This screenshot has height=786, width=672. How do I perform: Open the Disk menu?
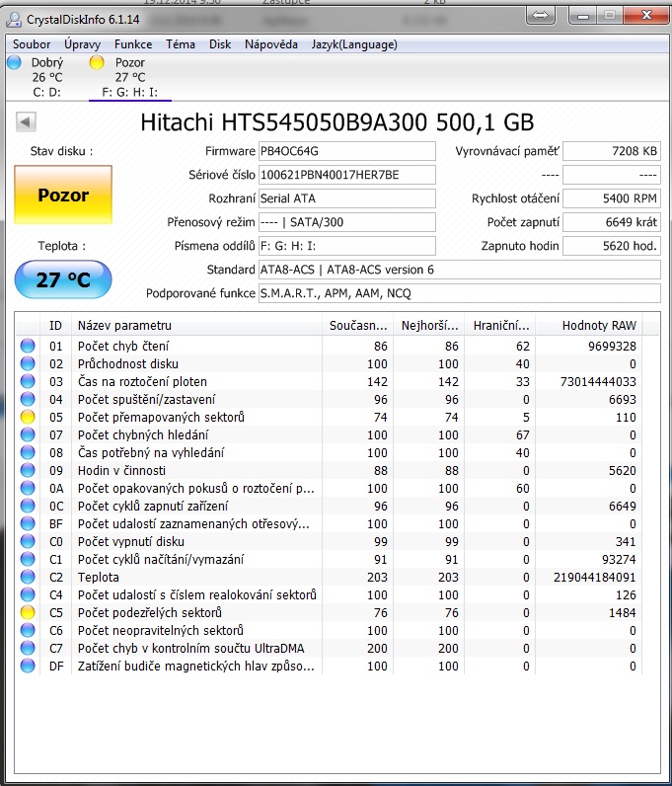(x=220, y=44)
